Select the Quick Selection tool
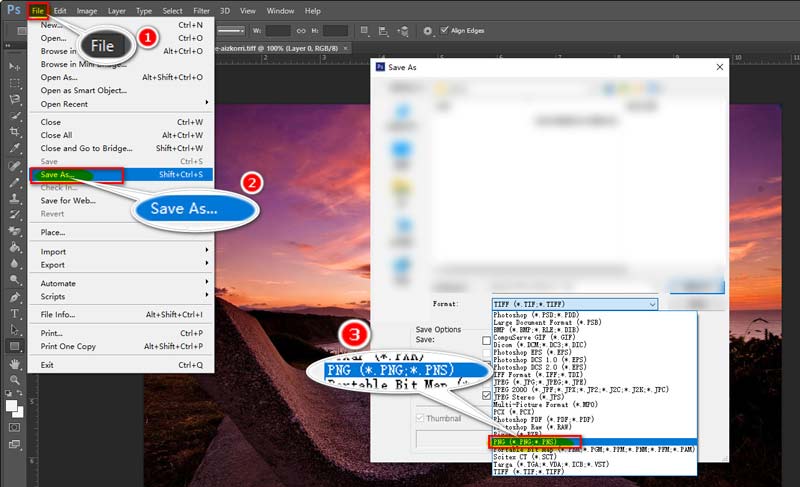Viewport: 800px width, 487px height. (14, 116)
